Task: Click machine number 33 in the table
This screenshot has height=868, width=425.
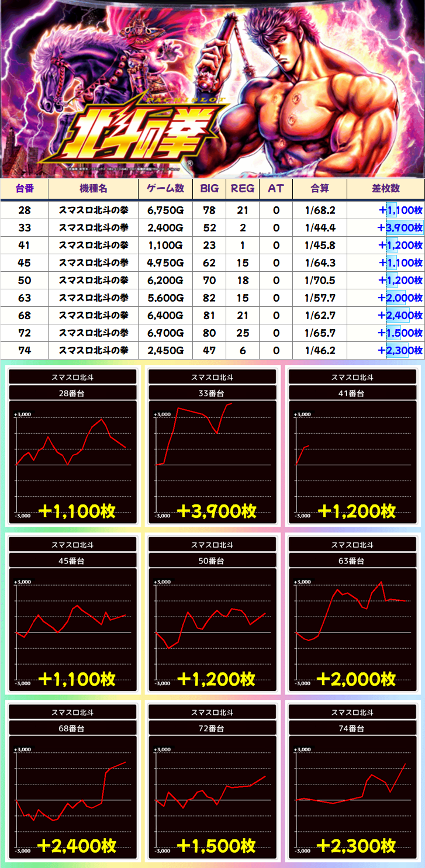Action: 24,227
